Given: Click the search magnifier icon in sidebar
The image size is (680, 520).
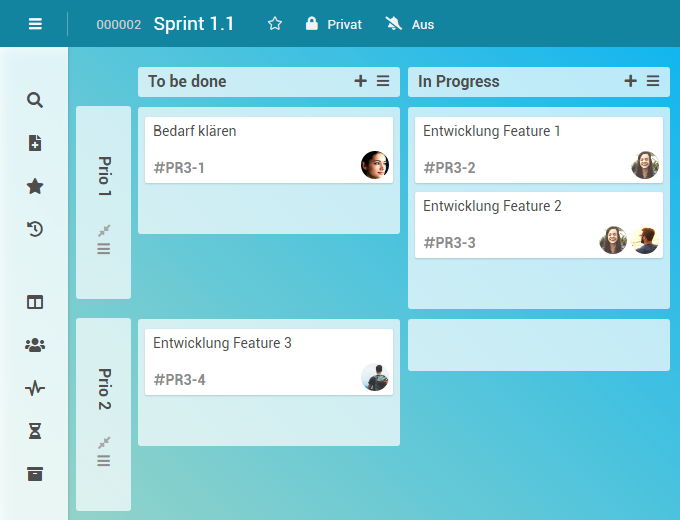Looking at the screenshot, I should pyautogui.click(x=35, y=100).
